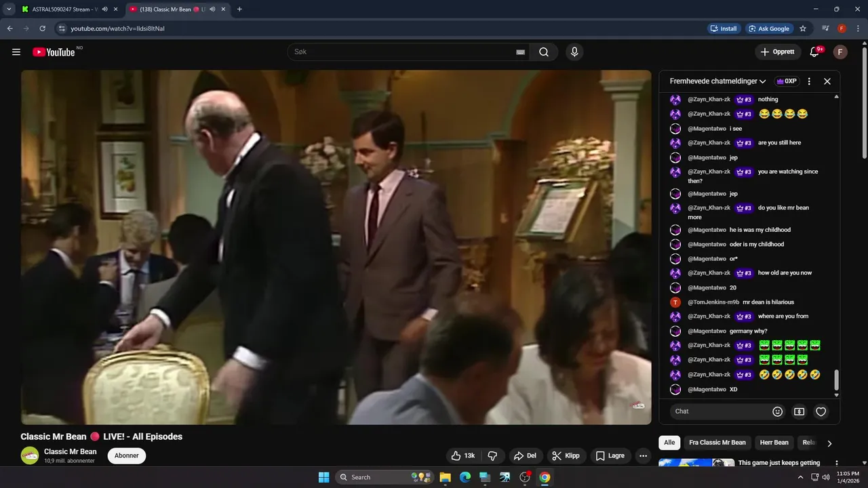
Task: Open File Explorer from taskbar
Action: (446, 477)
